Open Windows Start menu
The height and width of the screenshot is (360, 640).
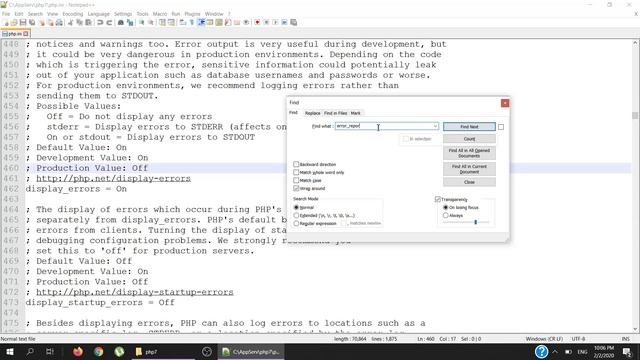[10, 351]
